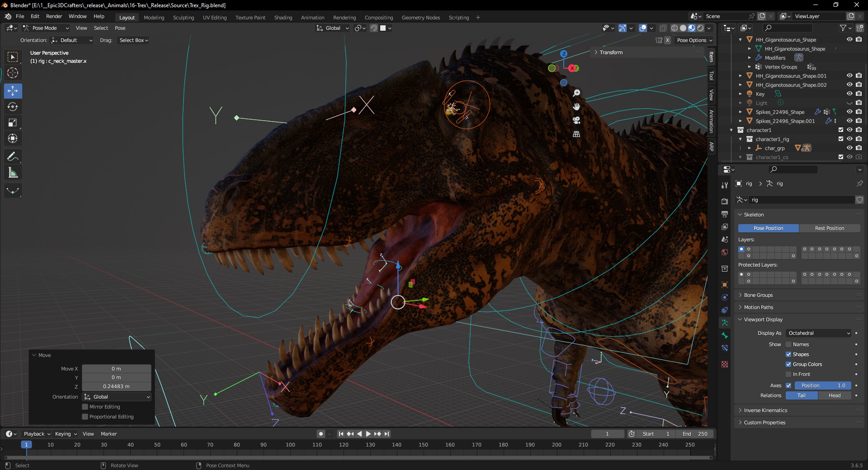This screenshot has width=868, height=470.
Task: Toggle Mirror Editing checkbox
Action: point(85,407)
